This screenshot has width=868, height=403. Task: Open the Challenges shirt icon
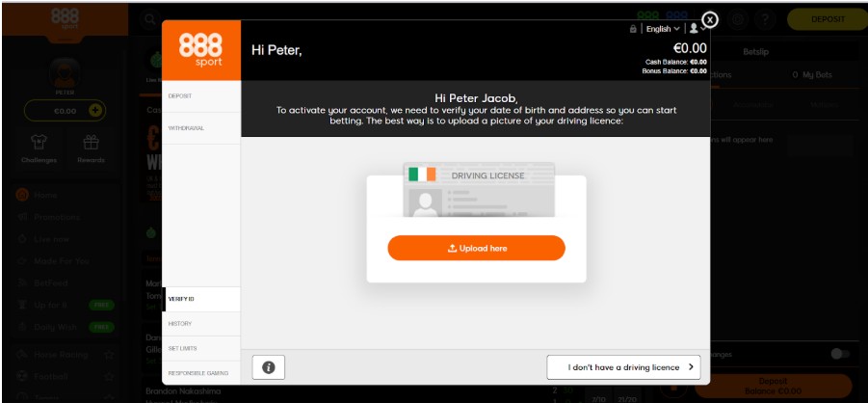[x=39, y=145]
